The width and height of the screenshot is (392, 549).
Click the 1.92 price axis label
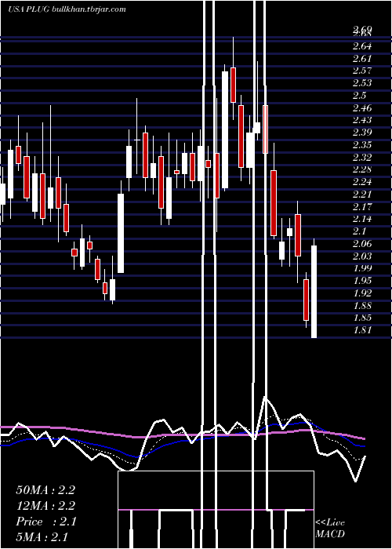(x=362, y=293)
